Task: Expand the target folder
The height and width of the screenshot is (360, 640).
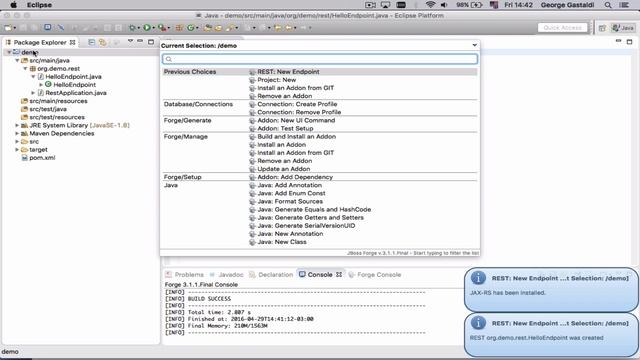Action: coord(17,150)
